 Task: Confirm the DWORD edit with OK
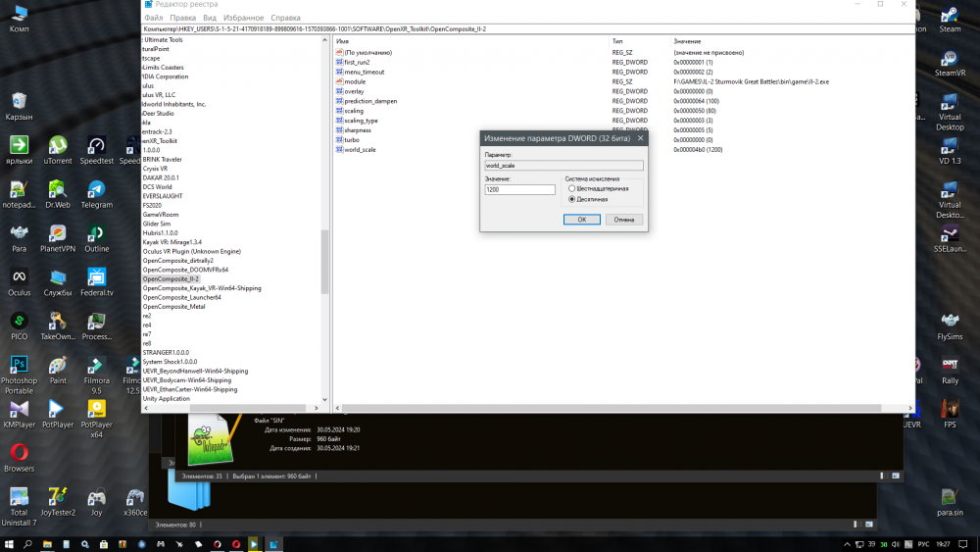pos(581,220)
